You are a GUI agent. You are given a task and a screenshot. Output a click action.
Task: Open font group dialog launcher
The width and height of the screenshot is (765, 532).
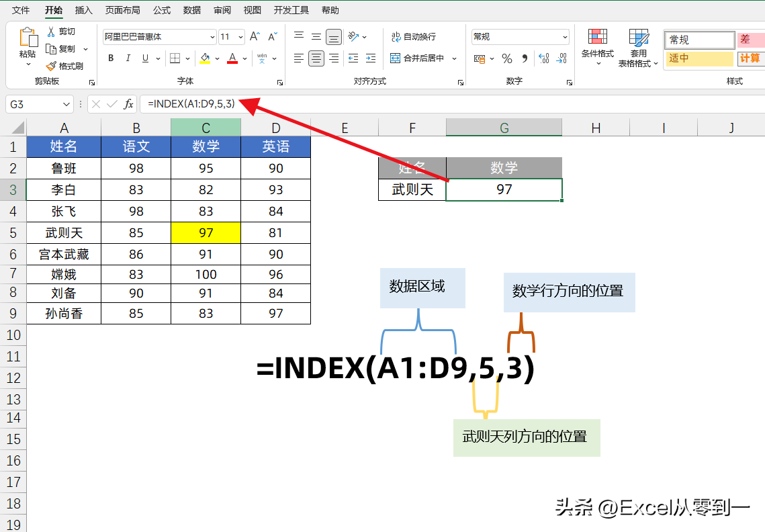(x=280, y=83)
